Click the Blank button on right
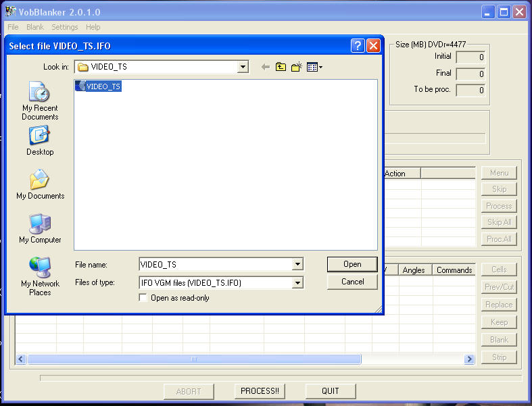 (x=499, y=340)
